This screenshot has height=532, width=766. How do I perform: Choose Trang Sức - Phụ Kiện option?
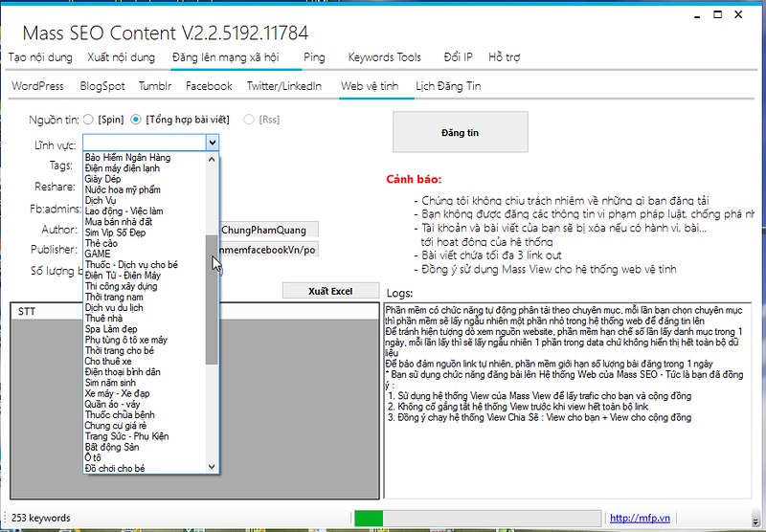[126, 437]
